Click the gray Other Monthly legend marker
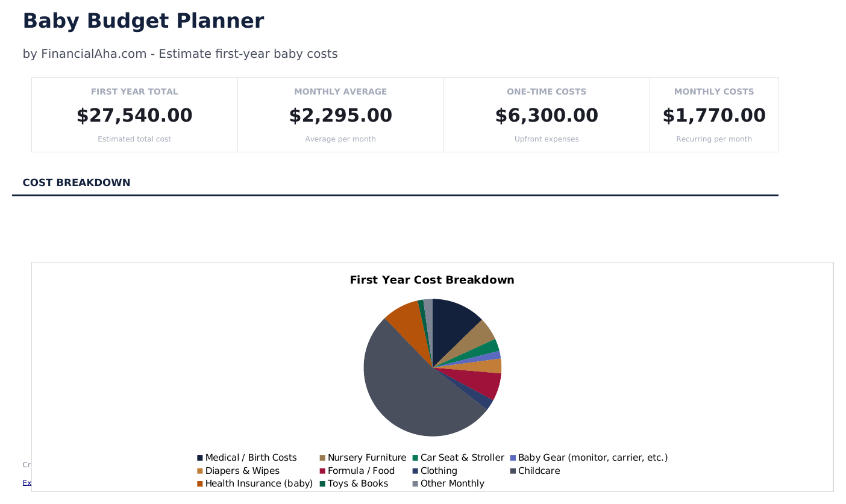The image size is (846, 504). (415, 483)
